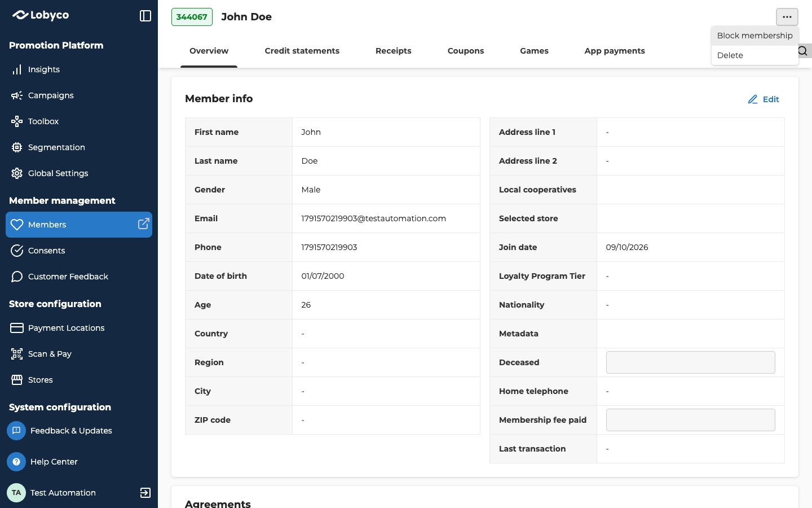Click the Deceased field box
This screenshot has width=812, height=508.
[x=691, y=362]
